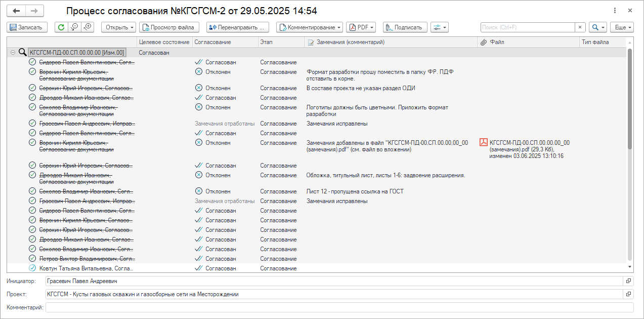Viewport: 644px width, 319px height.
Task: Click the zoom in magnifier icon
Action: 88,27
